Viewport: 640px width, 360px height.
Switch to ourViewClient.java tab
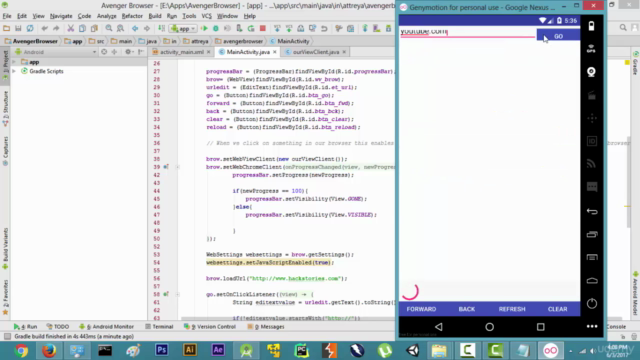click(x=316, y=52)
